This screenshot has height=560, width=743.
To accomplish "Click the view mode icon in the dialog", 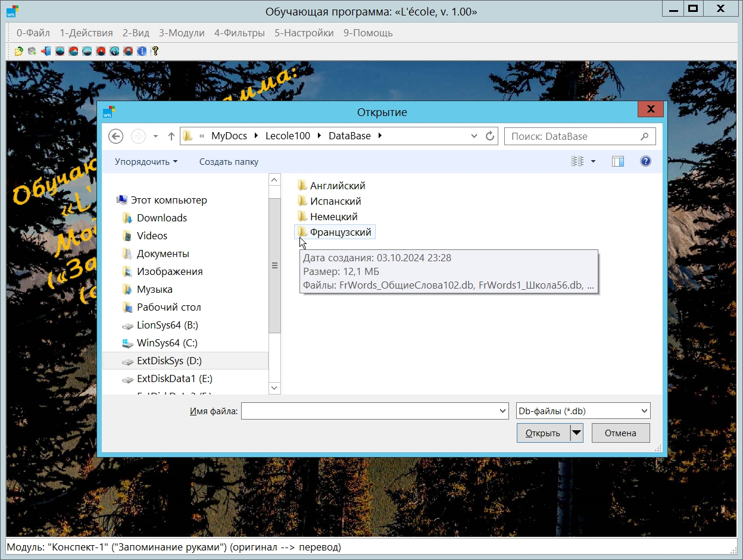I will tap(577, 161).
